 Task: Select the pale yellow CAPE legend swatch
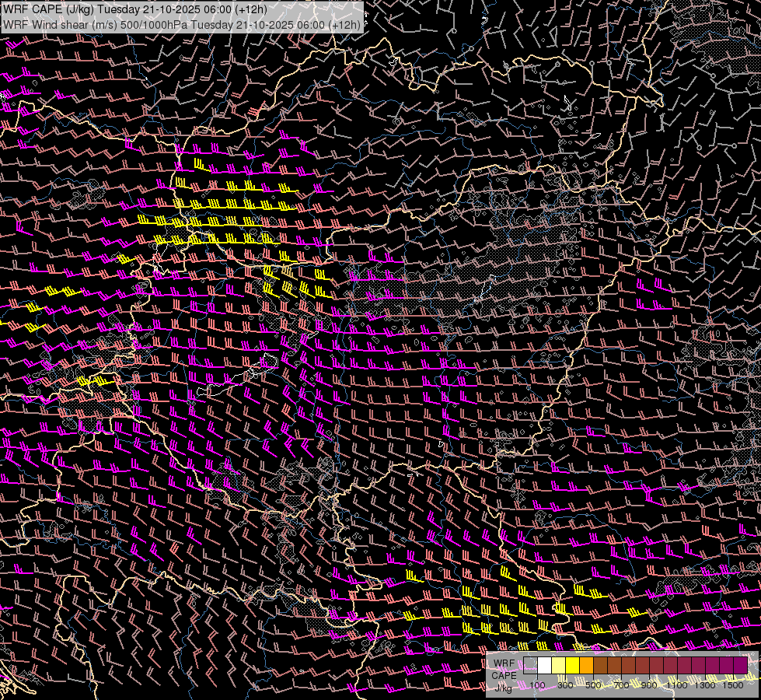[558, 666]
